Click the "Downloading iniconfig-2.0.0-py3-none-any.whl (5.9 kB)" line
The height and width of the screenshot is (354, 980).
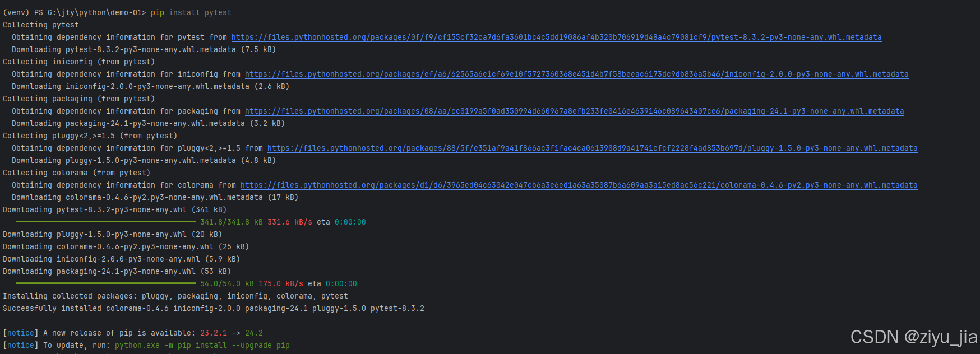[121, 259]
